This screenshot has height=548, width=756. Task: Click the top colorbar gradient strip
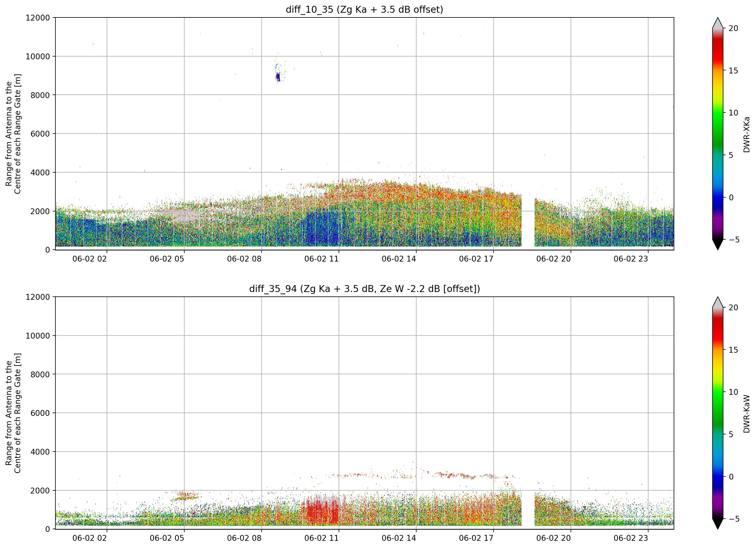click(718, 134)
